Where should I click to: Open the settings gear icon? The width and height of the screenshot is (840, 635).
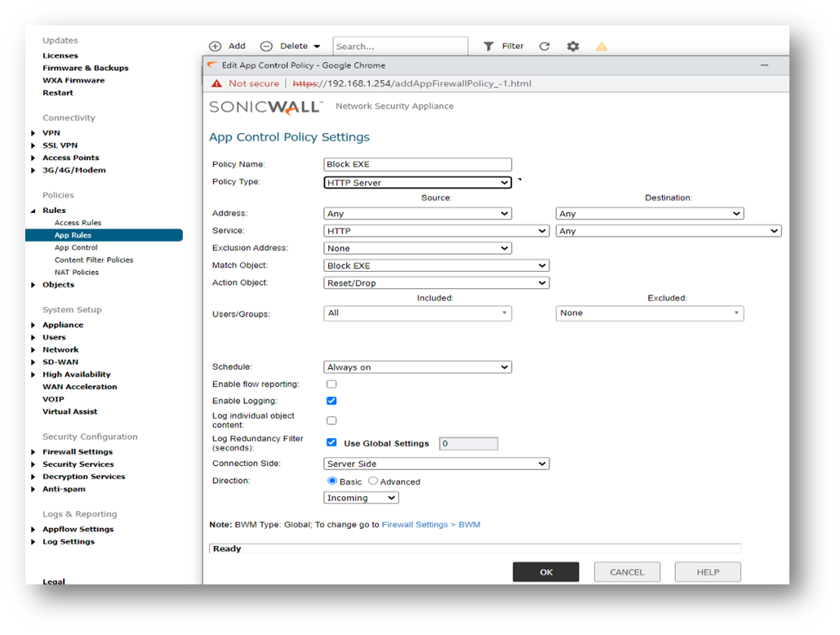coord(573,47)
